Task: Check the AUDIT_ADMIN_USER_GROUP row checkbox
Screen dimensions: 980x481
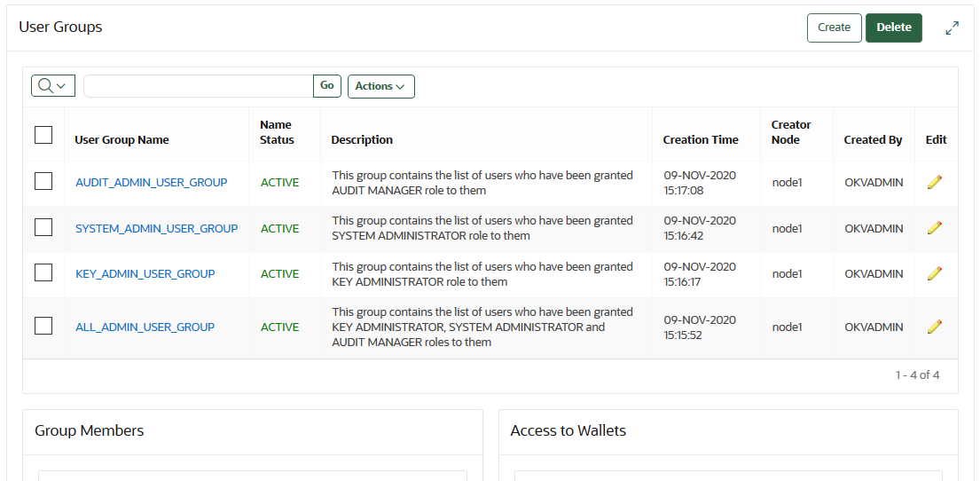Action: click(43, 181)
